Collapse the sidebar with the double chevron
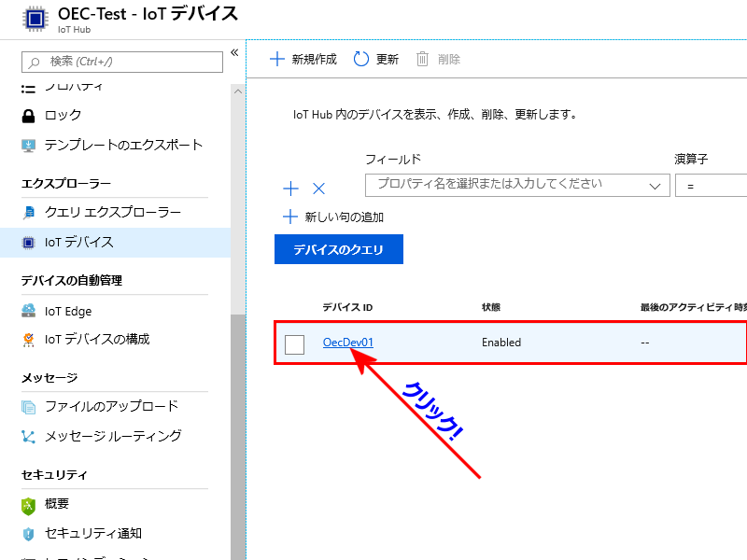 tap(234, 52)
